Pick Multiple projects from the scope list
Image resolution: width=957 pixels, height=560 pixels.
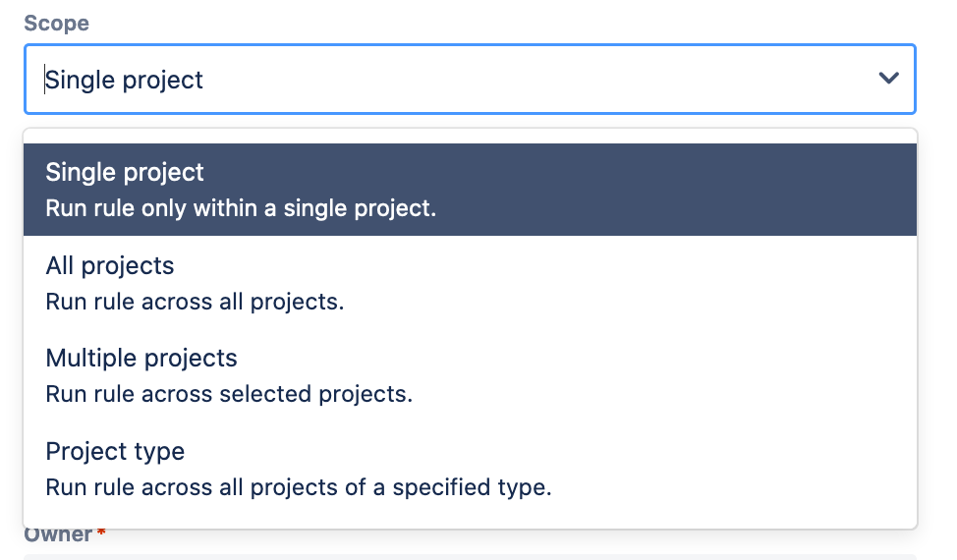coord(470,375)
